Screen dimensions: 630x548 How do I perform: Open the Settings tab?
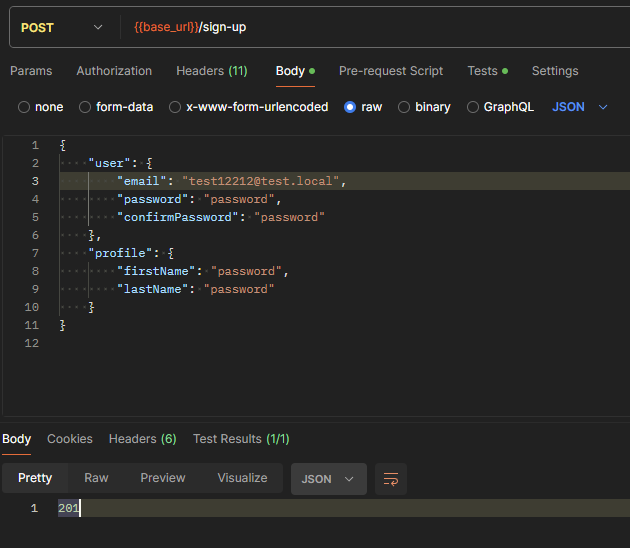coord(555,71)
